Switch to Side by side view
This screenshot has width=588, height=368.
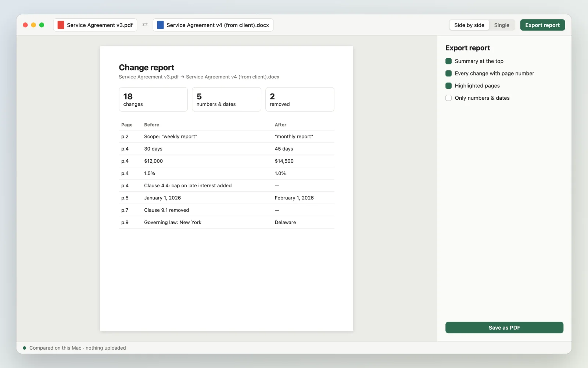pyautogui.click(x=469, y=25)
